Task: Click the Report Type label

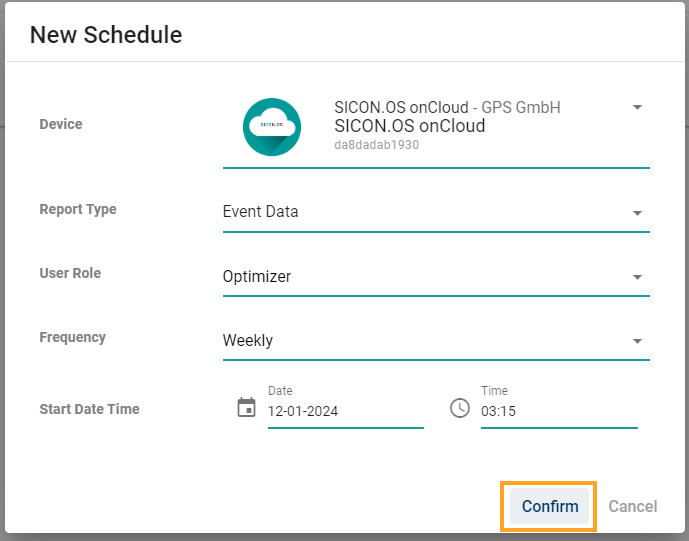Action: (78, 209)
